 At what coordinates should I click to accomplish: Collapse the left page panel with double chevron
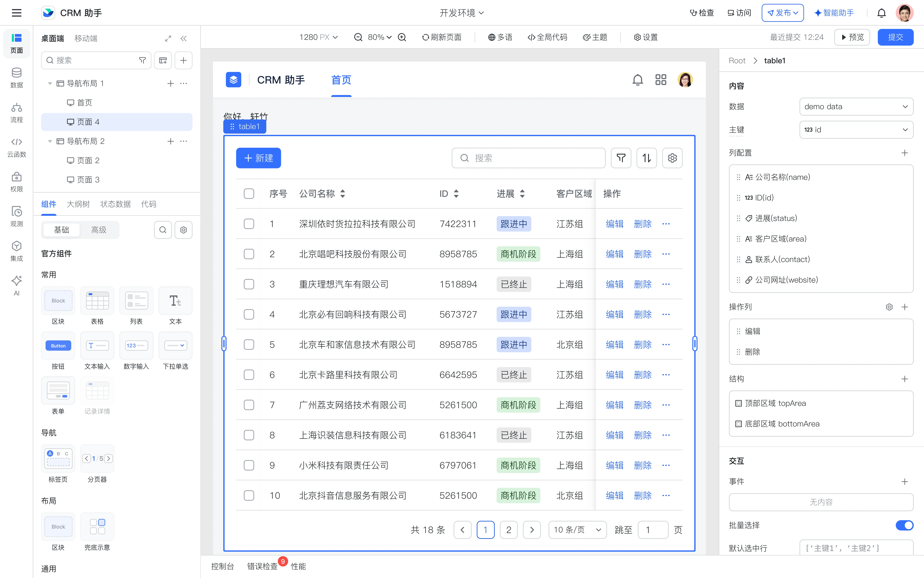184,38
